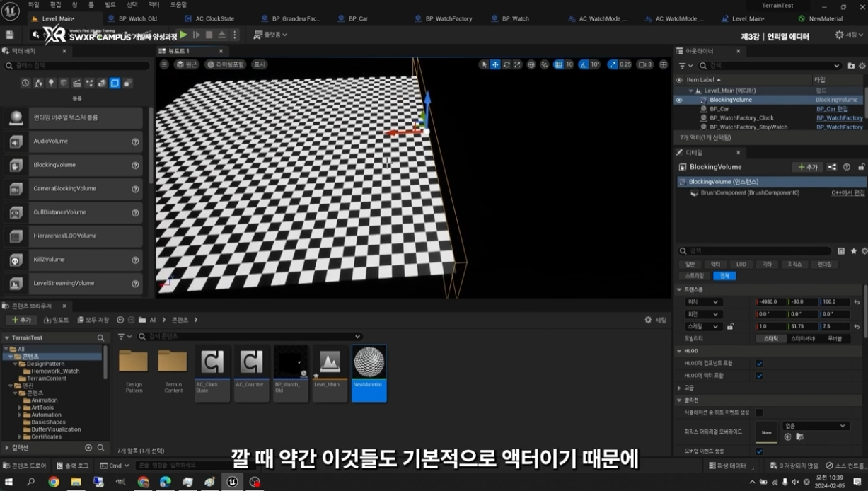Toggle grid snapping icon in viewport
This screenshot has width=868, height=491.
tap(559, 64)
